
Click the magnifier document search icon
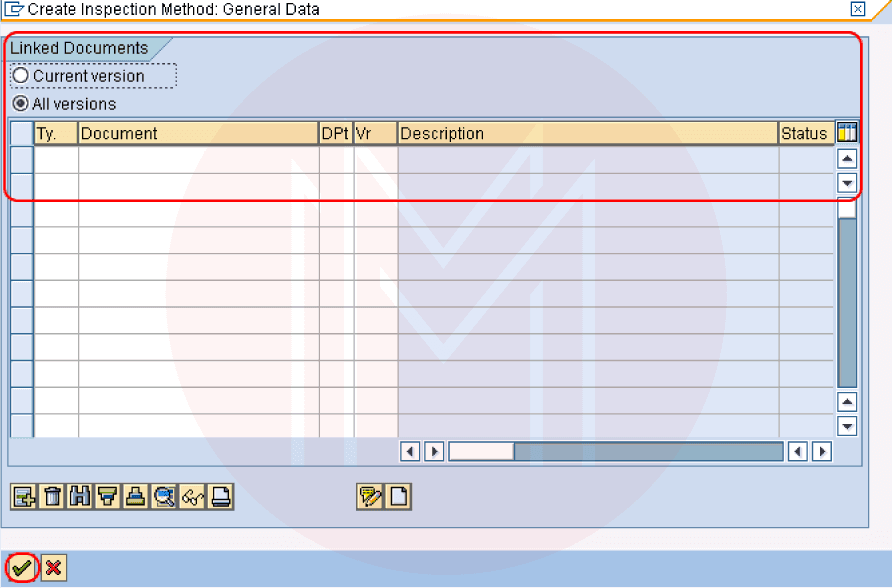164,497
